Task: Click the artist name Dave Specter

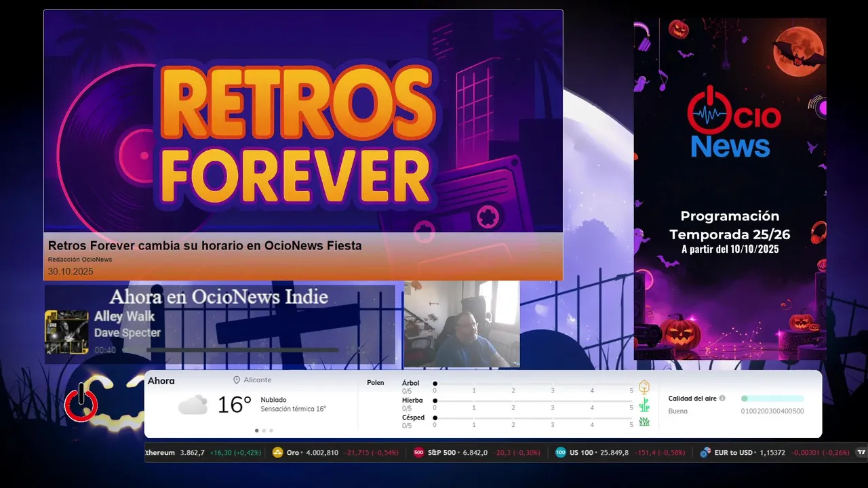Action: tap(127, 333)
